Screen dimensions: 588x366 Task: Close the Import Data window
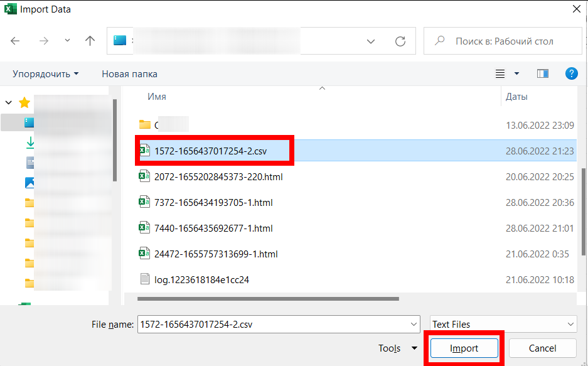(577, 9)
